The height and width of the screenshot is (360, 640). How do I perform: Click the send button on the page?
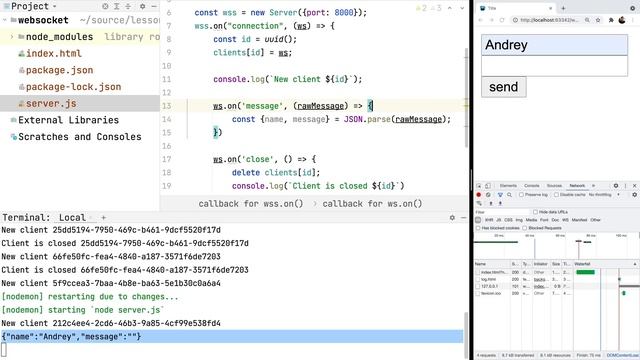coord(504,87)
